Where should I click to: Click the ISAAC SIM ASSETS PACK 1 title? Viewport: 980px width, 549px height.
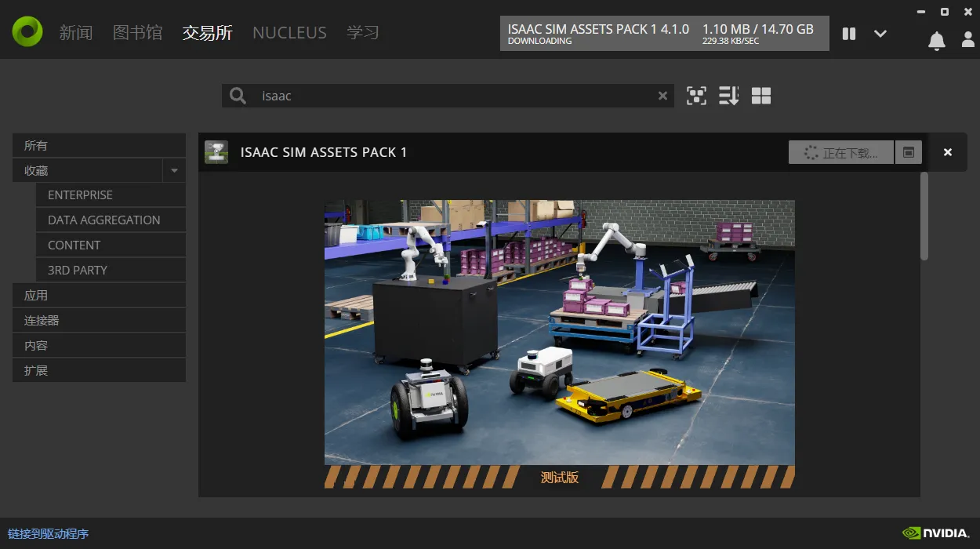tap(324, 152)
